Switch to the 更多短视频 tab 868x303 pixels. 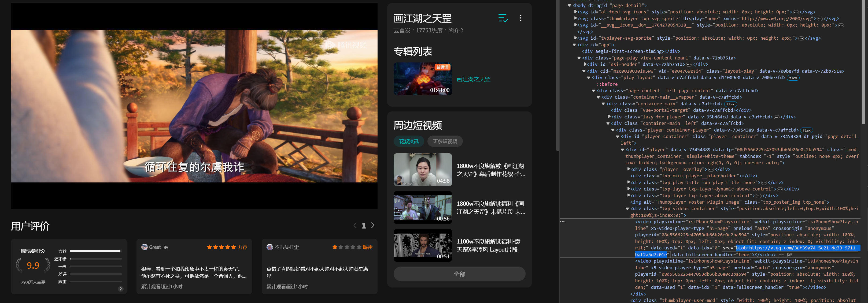[x=445, y=141]
